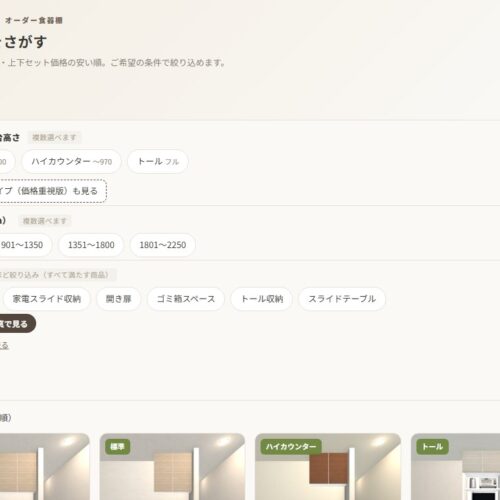The height and width of the screenshot is (500, 500).
Task: Open the オーダー食器棚 breadcrumb link
Action: click(x=34, y=20)
